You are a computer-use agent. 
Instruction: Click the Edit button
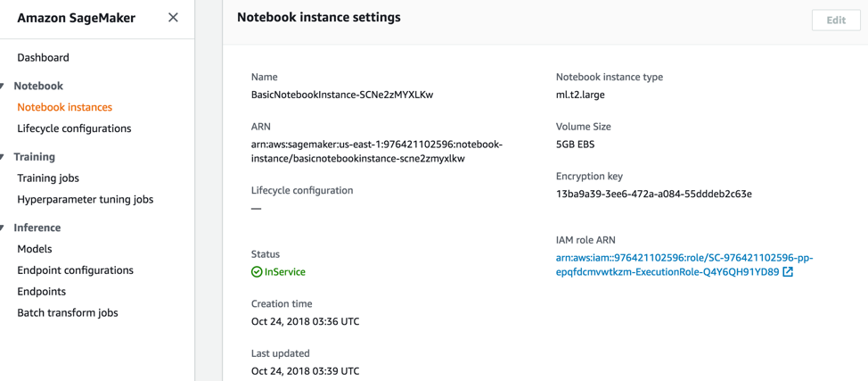pyautogui.click(x=835, y=21)
